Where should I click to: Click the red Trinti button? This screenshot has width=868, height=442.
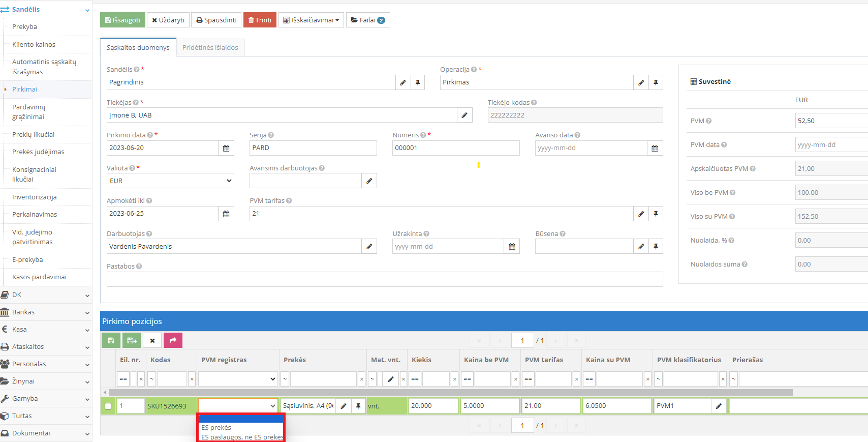coord(260,20)
